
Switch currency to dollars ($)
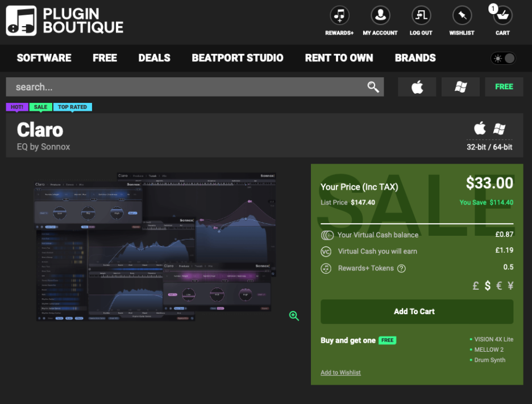(x=488, y=286)
